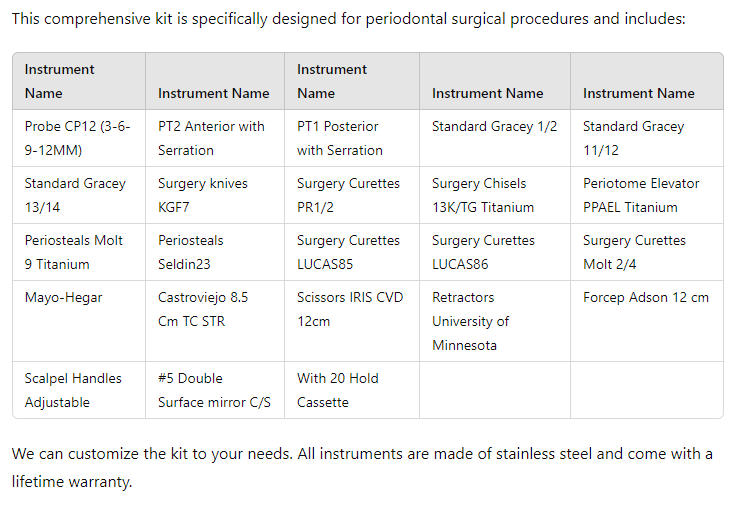Click the Surgery Curettes PR1/2 cell
Viewport: 734px width, 505px height.
pos(350,195)
